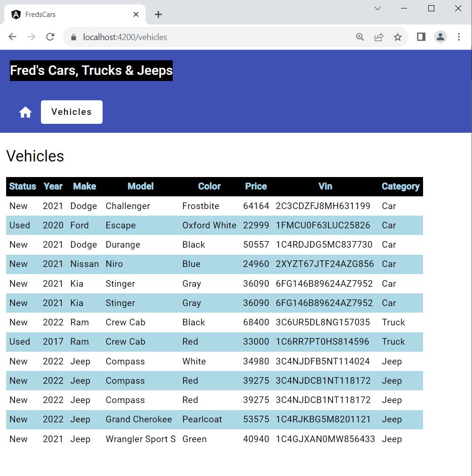
Task: Open the user profile avatar
Action: click(x=440, y=37)
